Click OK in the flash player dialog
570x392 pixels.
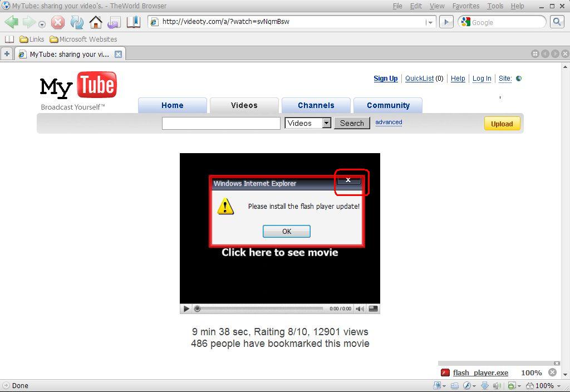pyautogui.click(x=287, y=231)
